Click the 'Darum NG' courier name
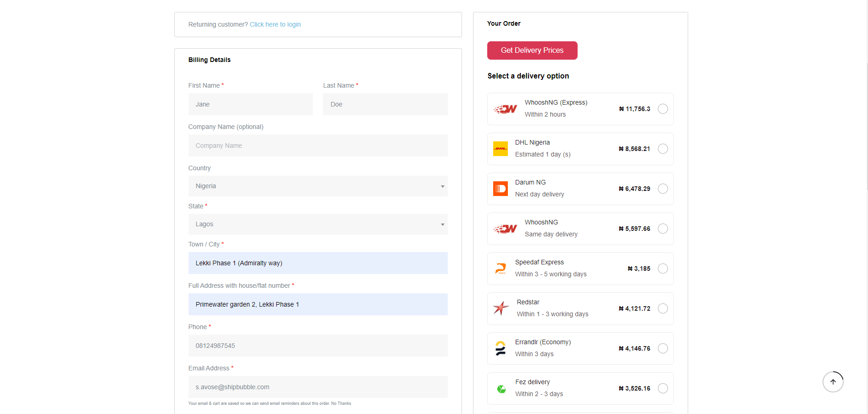This screenshot has height=414, width=868. [530, 182]
